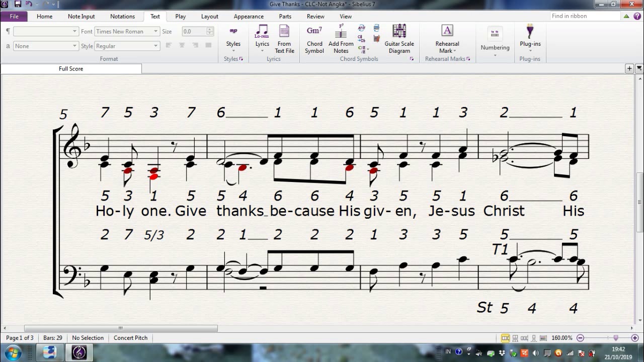This screenshot has width=644, height=362.
Task: Click the Lyrics note icon
Action: [262, 31]
